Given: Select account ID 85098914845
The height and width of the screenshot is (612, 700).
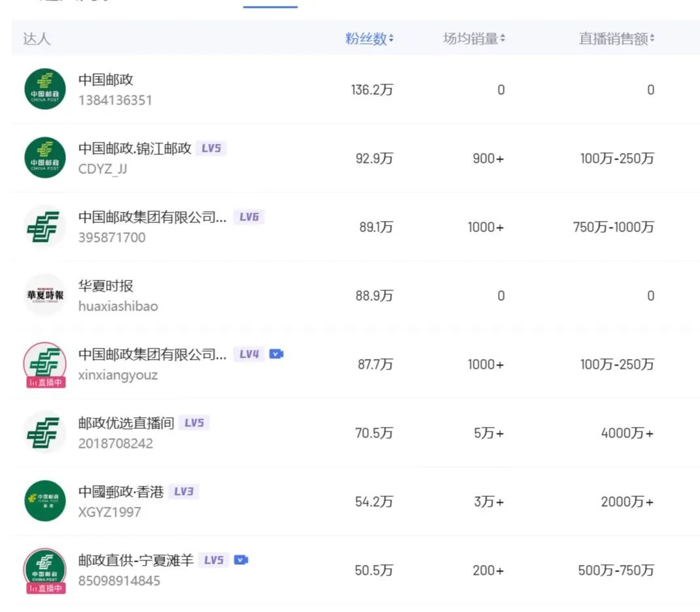Looking at the screenshot, I should [x=119, y=581].
